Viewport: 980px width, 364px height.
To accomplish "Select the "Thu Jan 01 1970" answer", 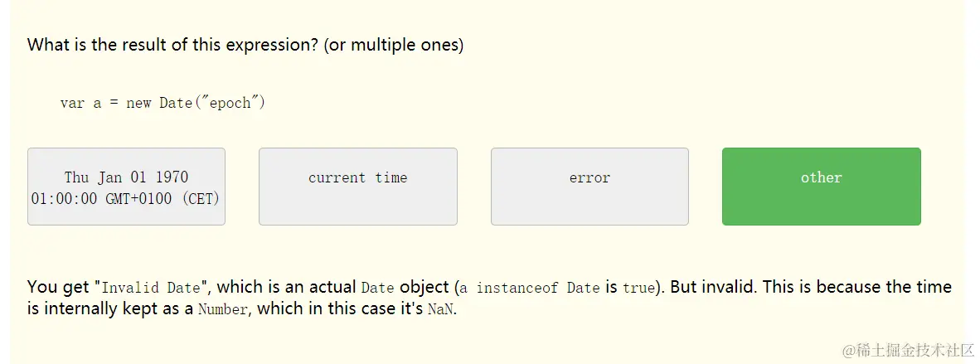I will pyautogui.click(x=126, y=187).
